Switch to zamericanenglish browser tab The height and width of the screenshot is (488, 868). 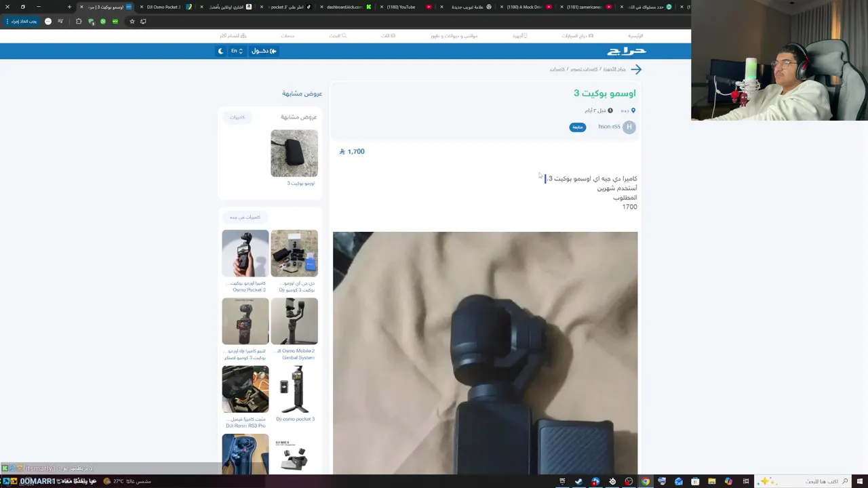click(586, 7)
